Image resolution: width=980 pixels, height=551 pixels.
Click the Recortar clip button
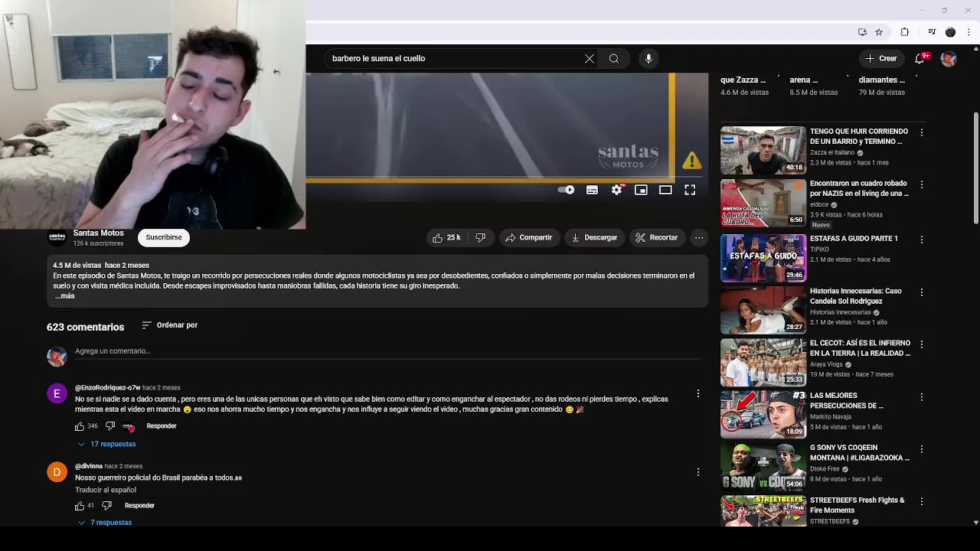coord(657,238)
